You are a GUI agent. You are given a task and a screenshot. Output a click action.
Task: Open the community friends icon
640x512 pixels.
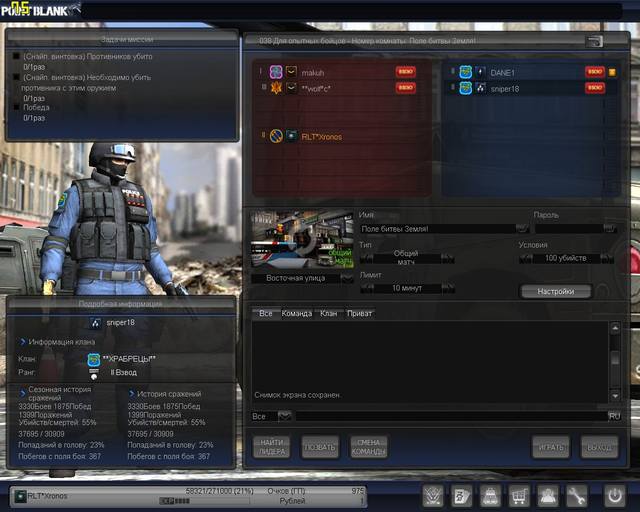point(547,496)
